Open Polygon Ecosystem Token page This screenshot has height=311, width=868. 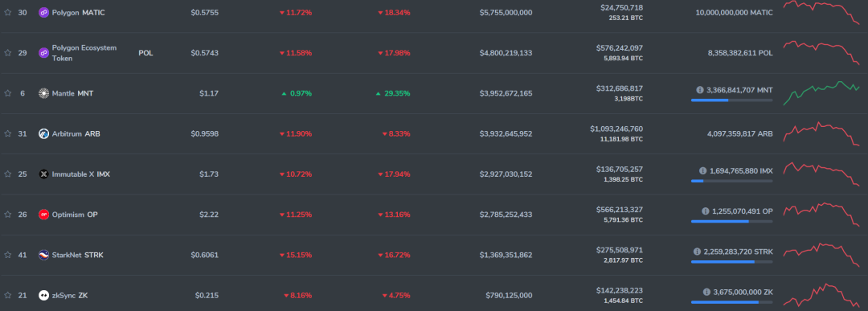click(x=84, y=52)
